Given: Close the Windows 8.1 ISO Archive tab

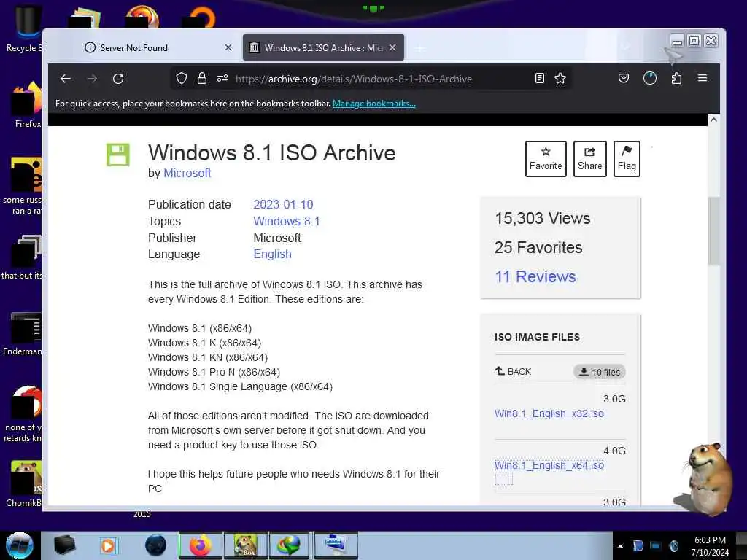Looking at the screenshot, I should [392, 47].
